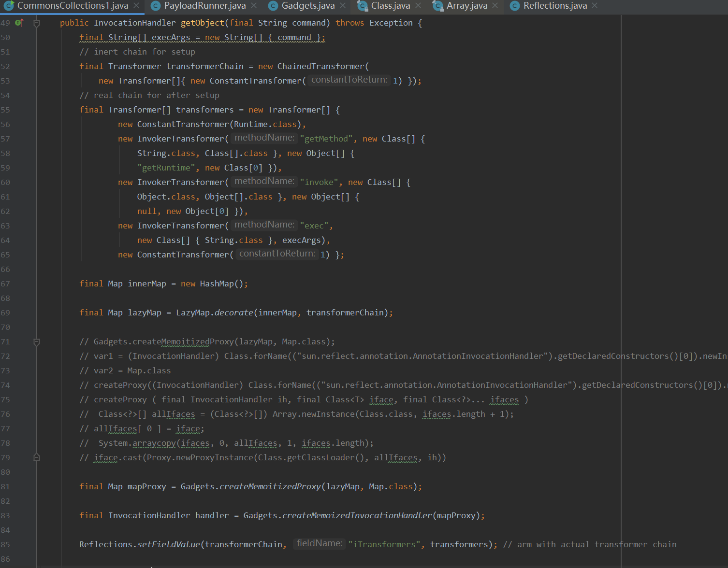
Task: Click the "arm with actual transformer chain" comment
Action: pyautogui.click(x=590, y=544)
